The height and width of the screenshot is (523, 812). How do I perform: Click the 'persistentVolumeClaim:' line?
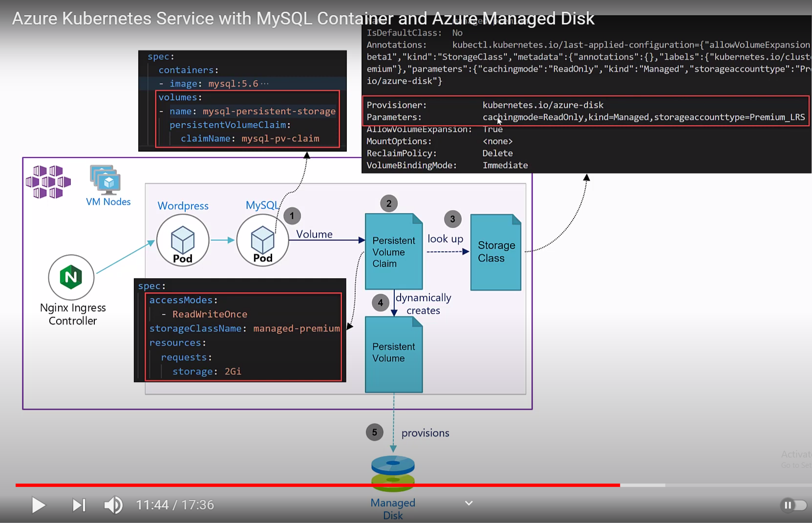pos(230,125)
